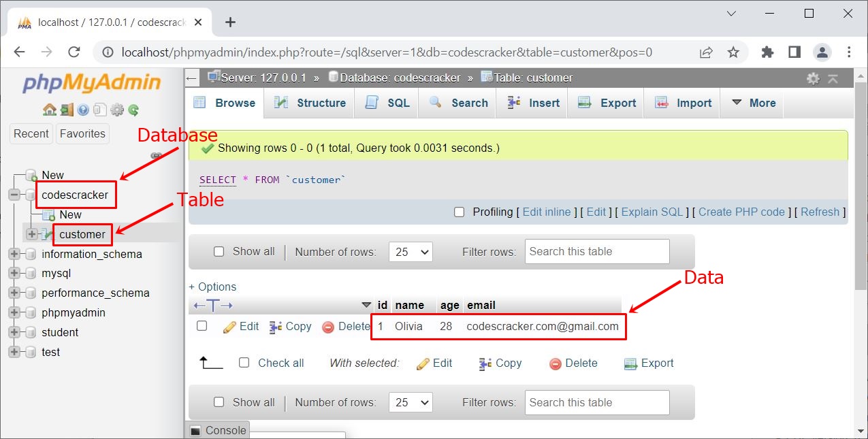The image size is (868, 439).
Task: Expand the student database in the sidebar
Action: (15, 332)
